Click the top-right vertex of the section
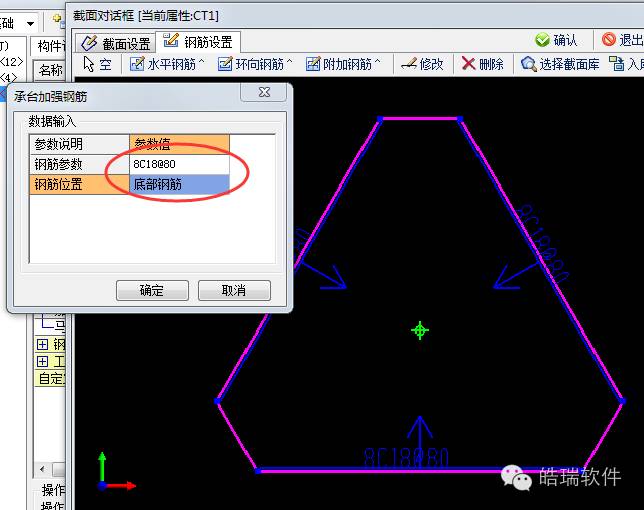Screen dimensions: 644x510 click(x=460, y=119)
